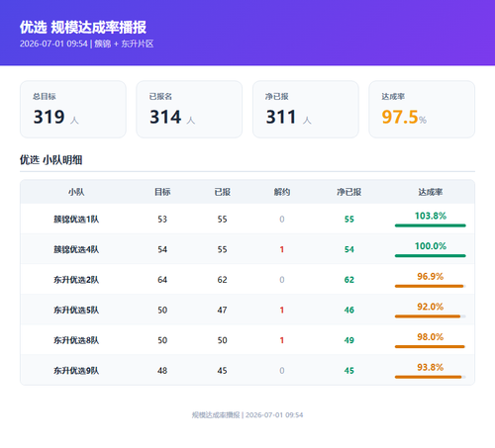Select the 簇锦优选4队 team name

(x=76, y=249)
